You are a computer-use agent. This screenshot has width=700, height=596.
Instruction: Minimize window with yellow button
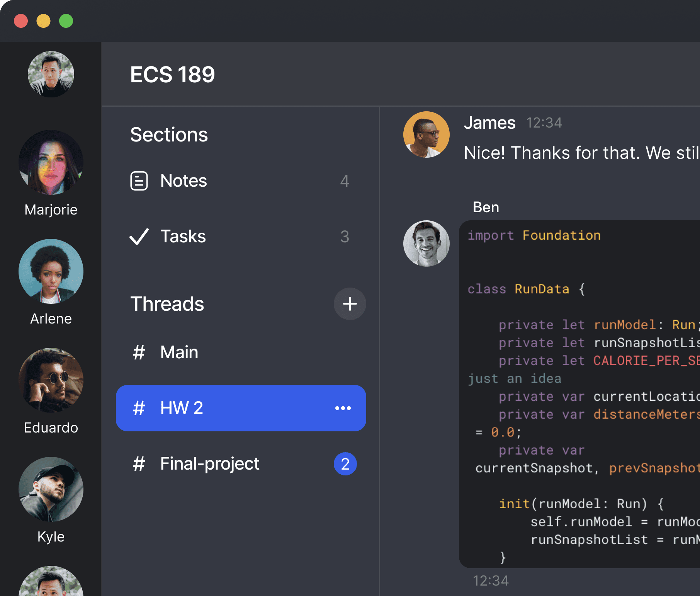point(43,21)
